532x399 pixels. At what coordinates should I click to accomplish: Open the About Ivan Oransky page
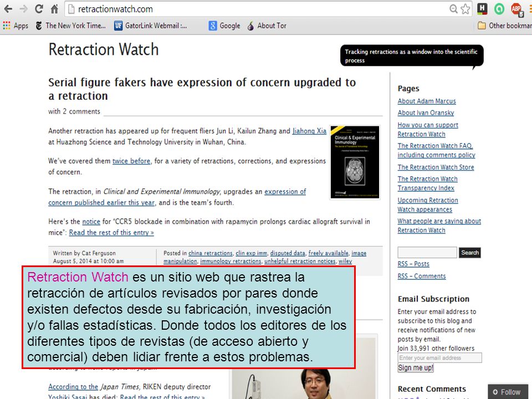(426, 112)
